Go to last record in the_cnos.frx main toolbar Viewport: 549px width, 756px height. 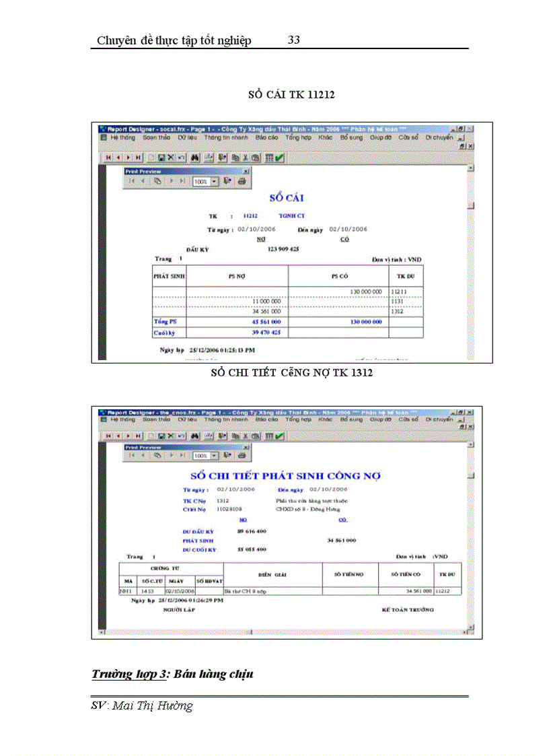(x=138, y=436)
